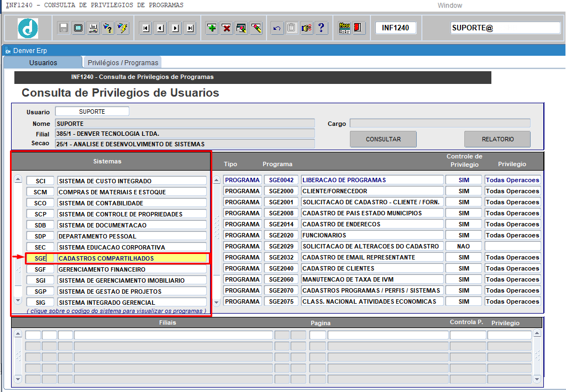Click the red exit door icon

pyautogui.click(x=358, y=28)
